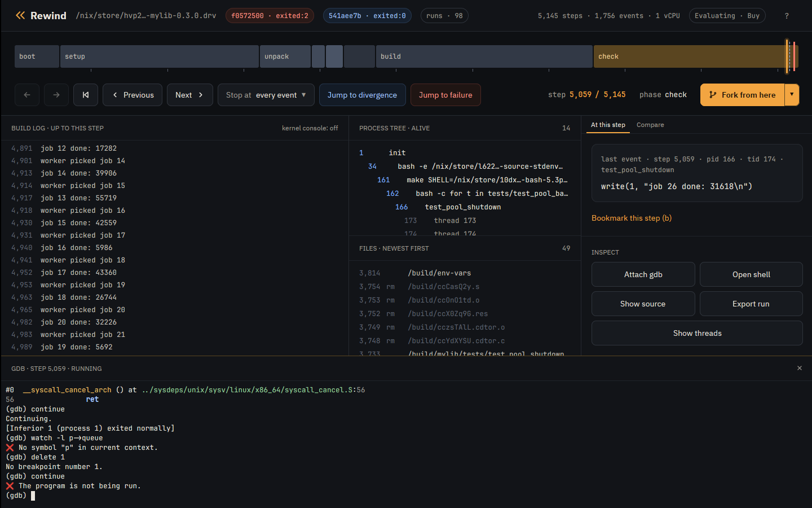Go to the Previous event
This screenshot has height=508, width=812.
[x=133, y=95]
